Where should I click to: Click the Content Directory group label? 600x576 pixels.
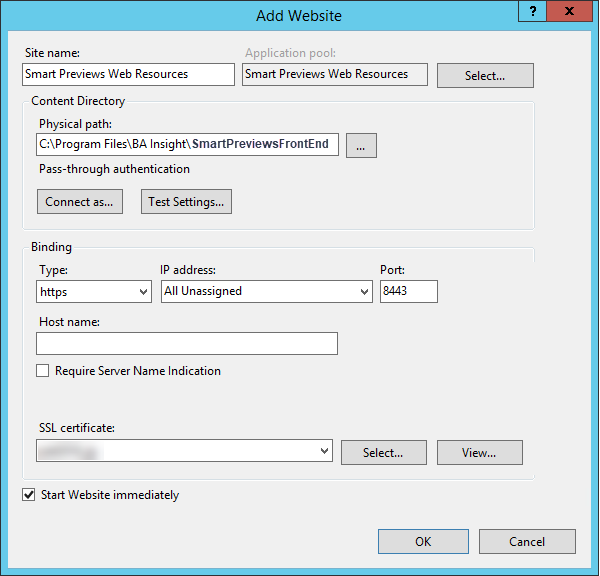78,101
